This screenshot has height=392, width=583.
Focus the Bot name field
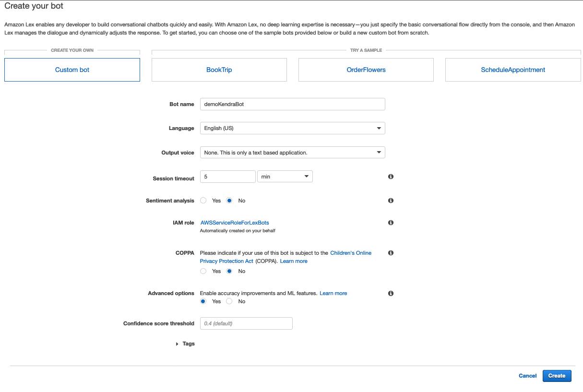click(293, 104)
